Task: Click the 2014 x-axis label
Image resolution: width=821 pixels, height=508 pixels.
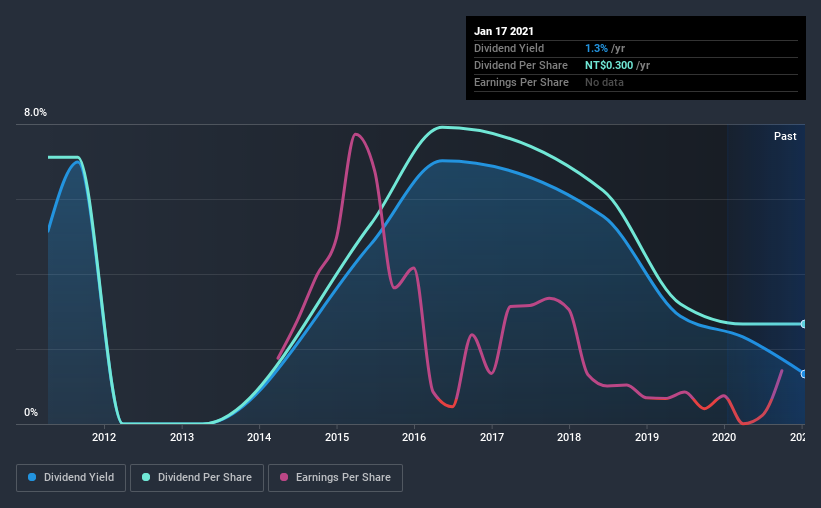Action: point(259,437)
